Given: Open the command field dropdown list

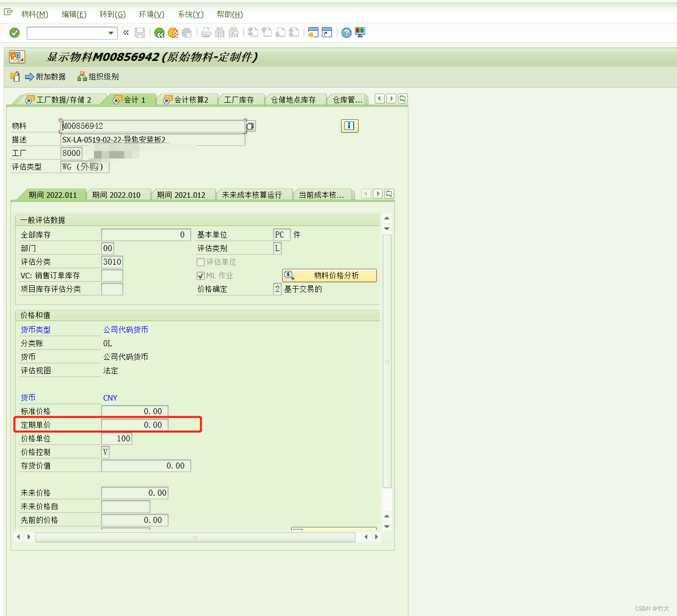Looking at the screenshot, I should [112, 33].
